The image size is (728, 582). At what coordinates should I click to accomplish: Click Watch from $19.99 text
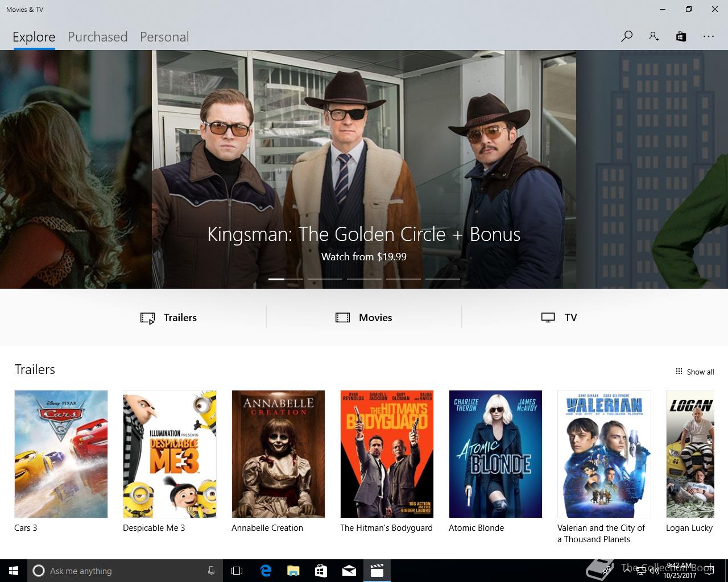coord(364,257)
